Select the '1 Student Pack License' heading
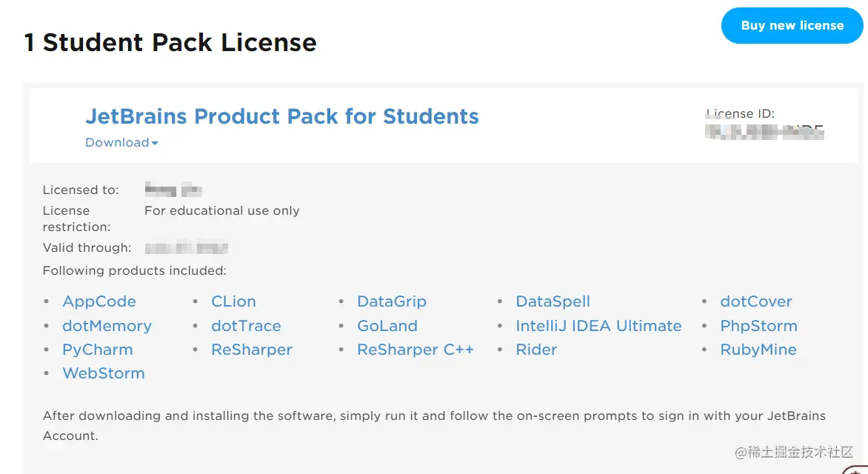Image resolution: width=868 pixels, height=474 pixels. [x=170, y=43]
